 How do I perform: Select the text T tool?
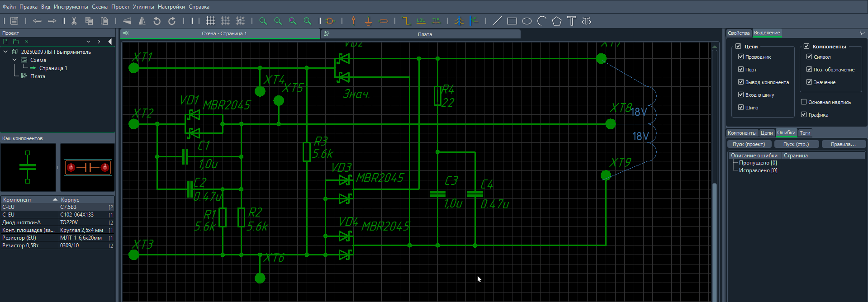(572, 21)
